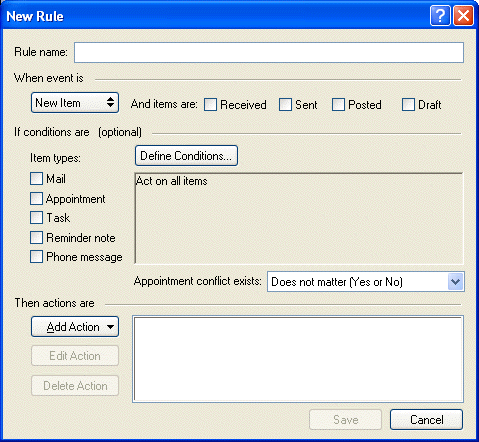
Task: Click the Delete Action button
Action: 75,386
